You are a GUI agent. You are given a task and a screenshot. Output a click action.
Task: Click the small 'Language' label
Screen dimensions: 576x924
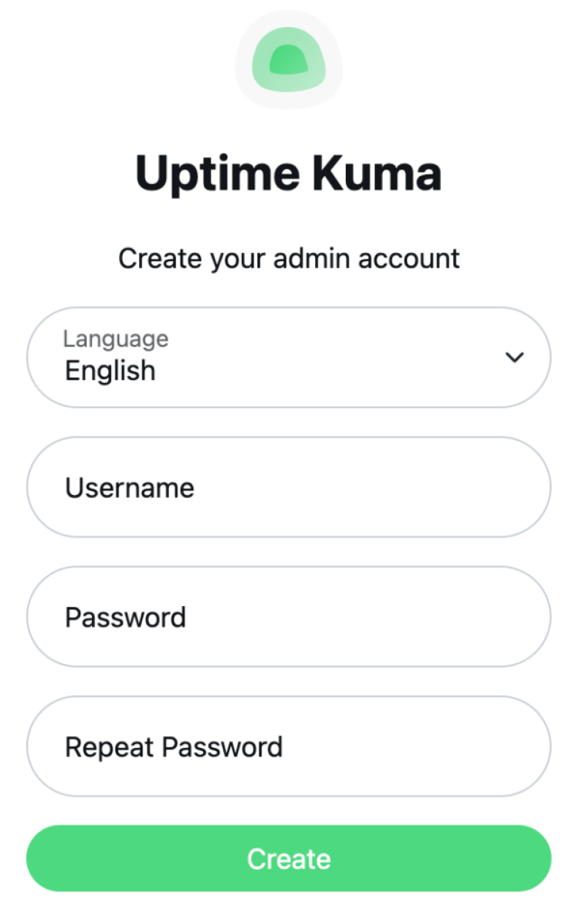pyautogui.click(x=115, y=338)
